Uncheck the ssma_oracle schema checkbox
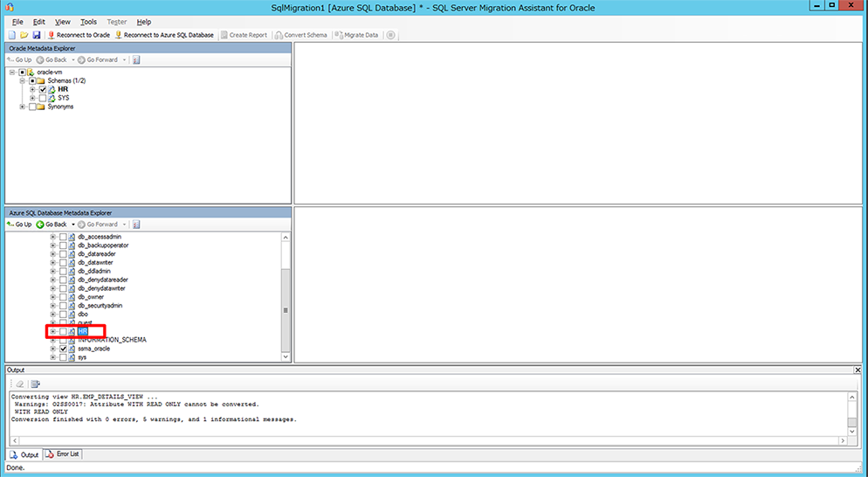This screenshot has width=868, height=477. coord(62,349)
